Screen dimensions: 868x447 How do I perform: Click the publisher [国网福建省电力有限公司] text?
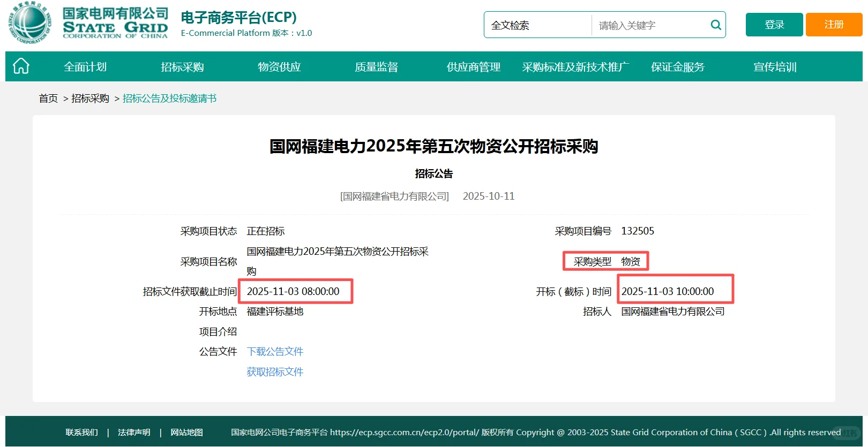tap(394, 196)
